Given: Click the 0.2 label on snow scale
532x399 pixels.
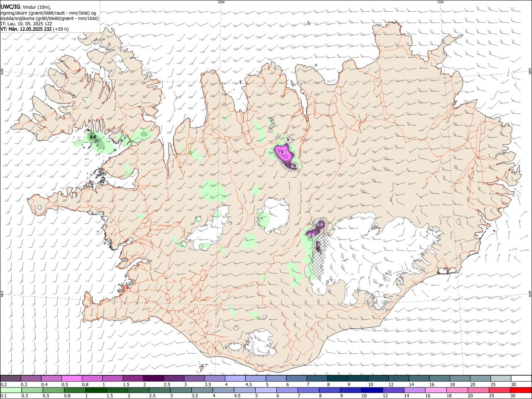Looking at the screenshot, I should [x=3, y=384].
